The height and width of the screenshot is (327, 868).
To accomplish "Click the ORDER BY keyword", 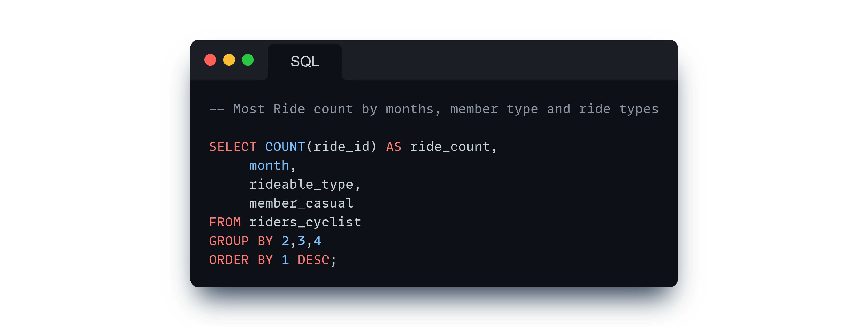I will (x=241, y=260).
